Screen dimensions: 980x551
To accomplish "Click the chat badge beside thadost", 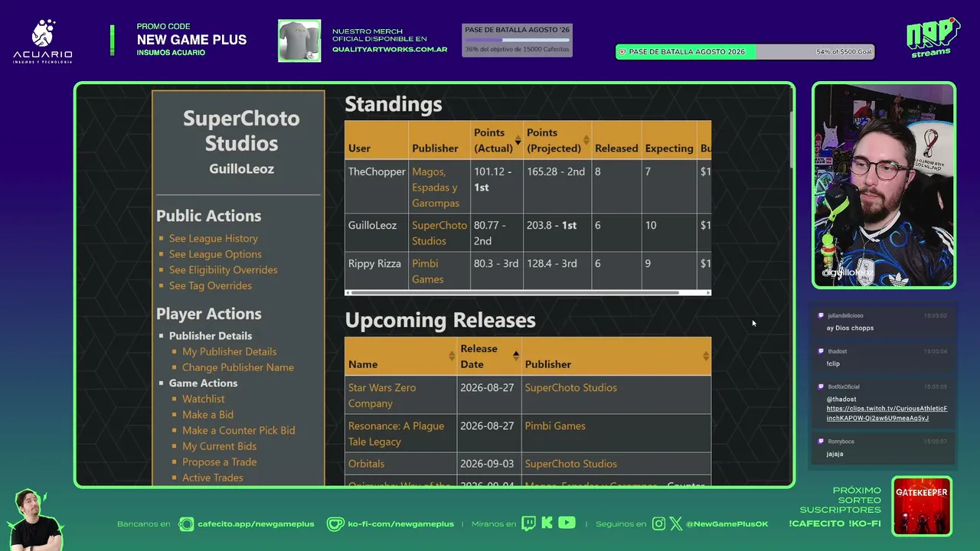I will (x=821, y=351).
